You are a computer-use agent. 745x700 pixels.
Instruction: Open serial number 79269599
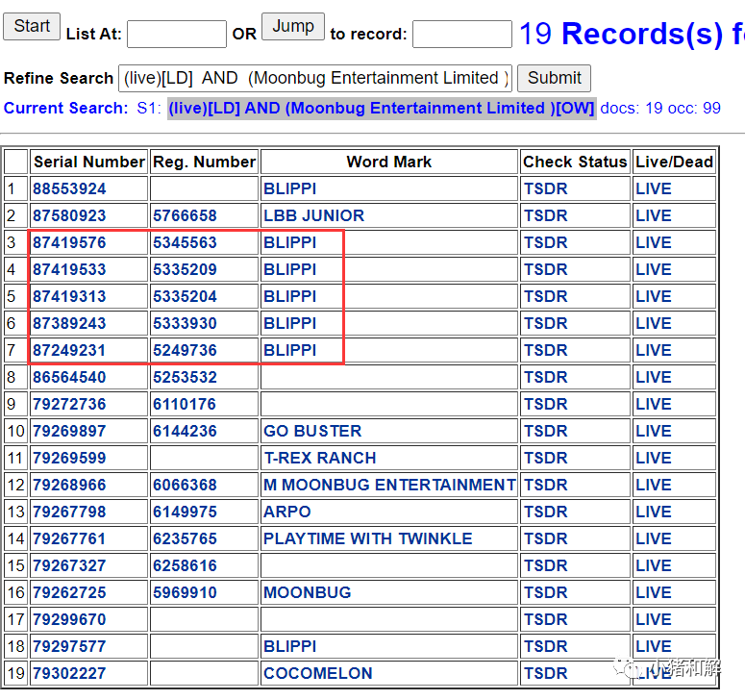pos(69,458)
